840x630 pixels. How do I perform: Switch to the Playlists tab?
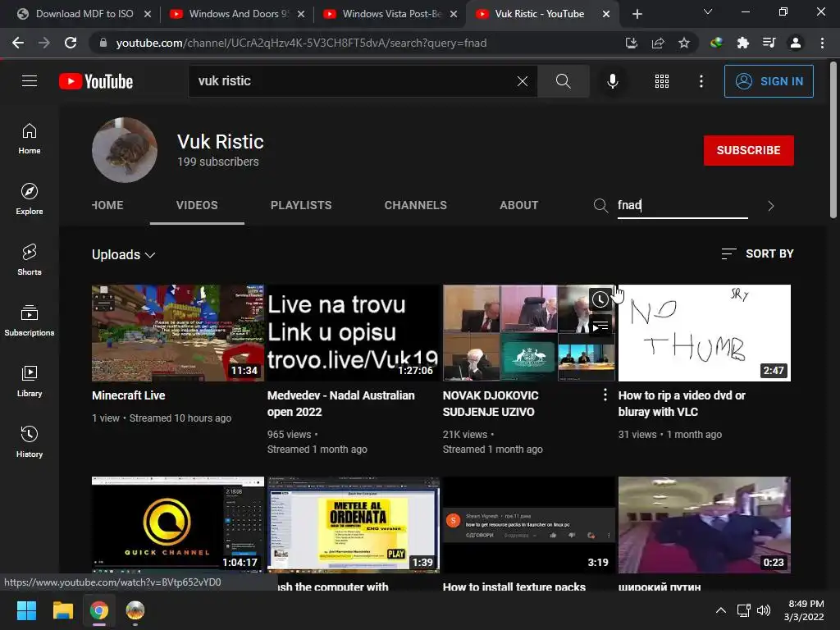click(301, 205)
